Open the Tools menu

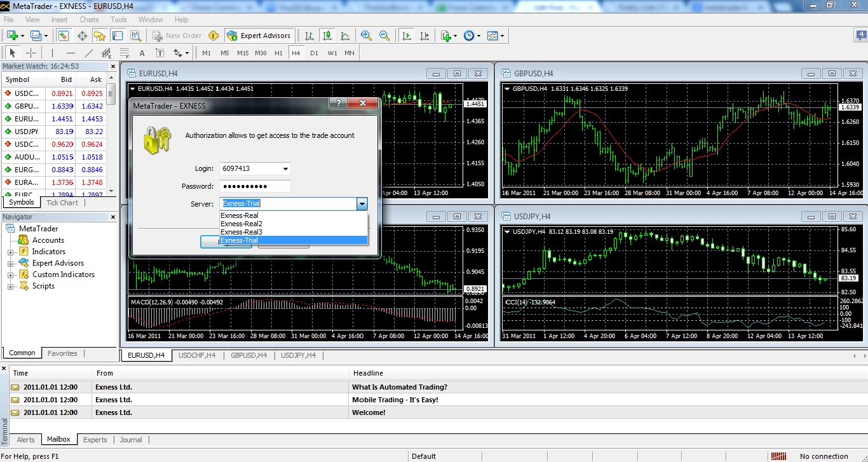[x=119, y=20]
